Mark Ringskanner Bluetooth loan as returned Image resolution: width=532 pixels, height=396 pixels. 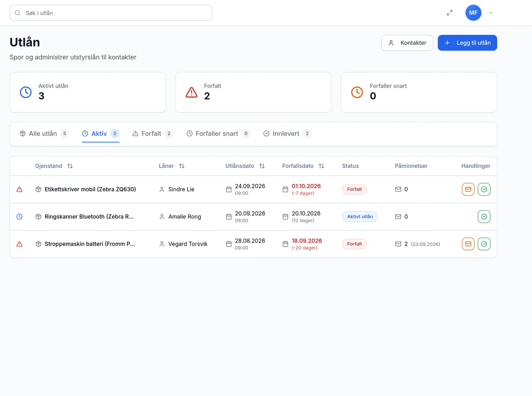click(x=484, y=217)
